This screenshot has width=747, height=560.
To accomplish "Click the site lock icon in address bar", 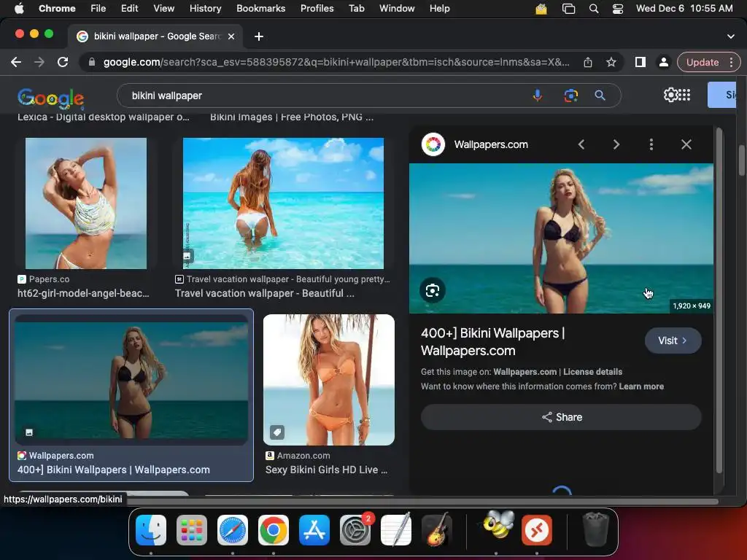I will (92, 63).
